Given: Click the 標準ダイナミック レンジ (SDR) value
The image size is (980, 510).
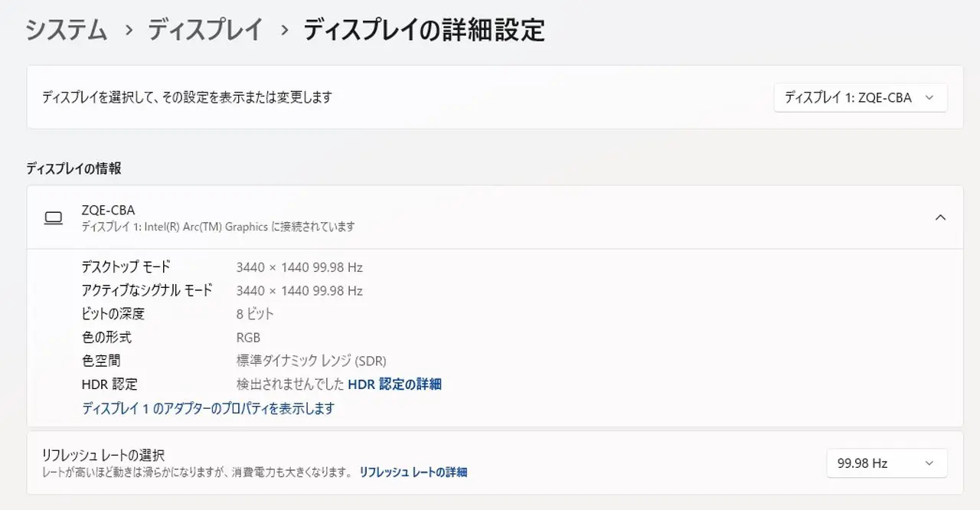Looking at the screenshot, I should [x=311, y=361].
